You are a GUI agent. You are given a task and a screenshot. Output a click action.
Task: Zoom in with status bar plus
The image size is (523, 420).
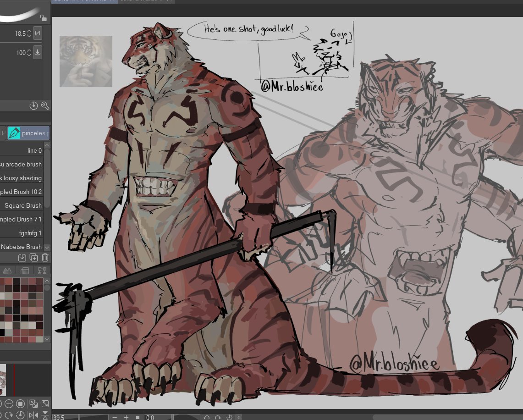coord(126,417)
